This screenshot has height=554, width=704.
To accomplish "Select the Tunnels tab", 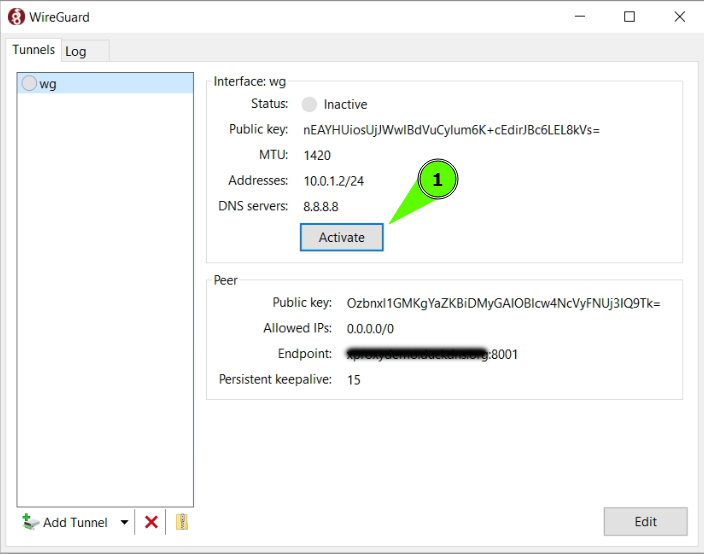I will click(33, 49).
